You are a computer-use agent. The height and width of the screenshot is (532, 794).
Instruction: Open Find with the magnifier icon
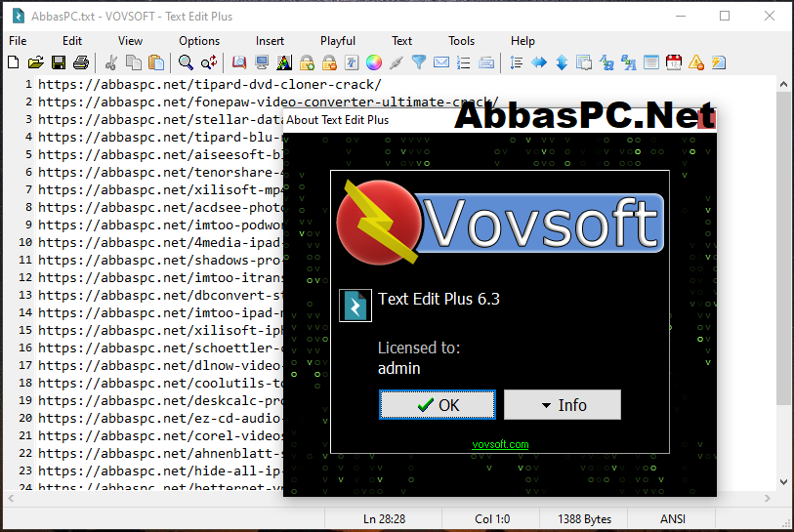(x=186, y=62)
